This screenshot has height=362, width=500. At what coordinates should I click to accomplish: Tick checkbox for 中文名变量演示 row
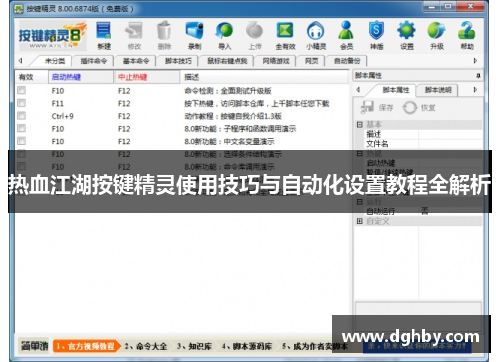coord(22,141)
